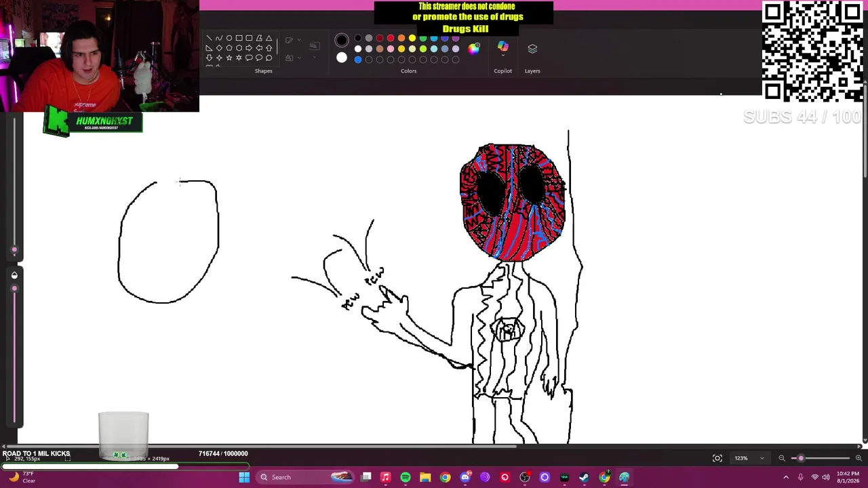Screen dimensions: 868x488
Task: Open the Layers panel
Action: [x=532, y=49]
